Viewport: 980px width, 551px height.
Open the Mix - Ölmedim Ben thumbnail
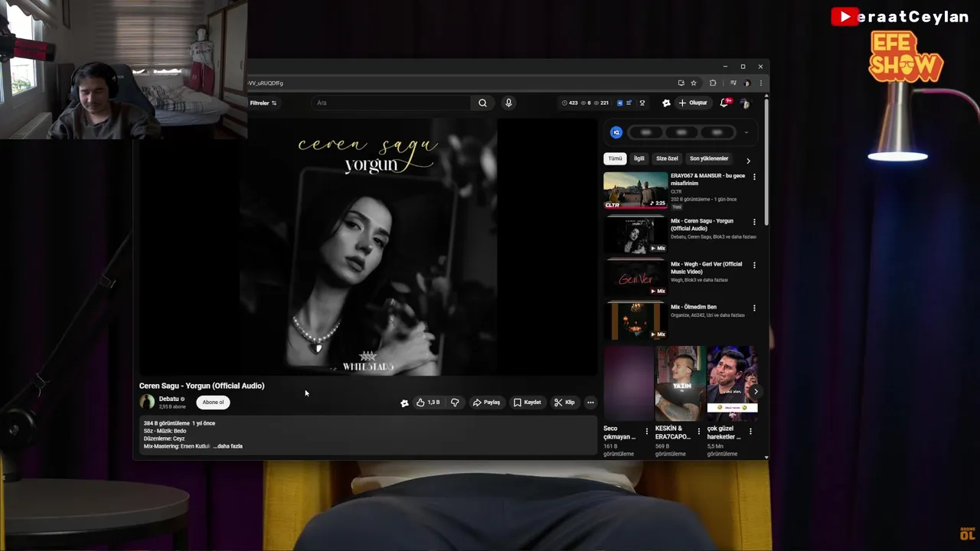coord(635,320)
